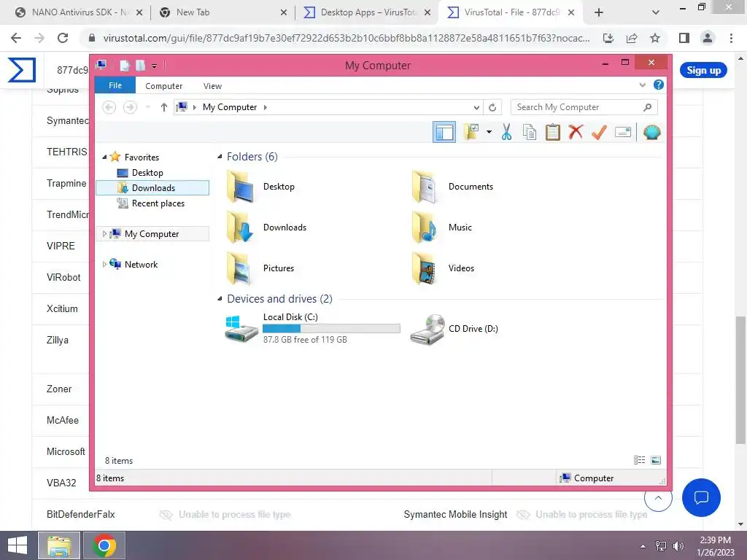Click the Forward navigation arrow

(x=130, y=107)
